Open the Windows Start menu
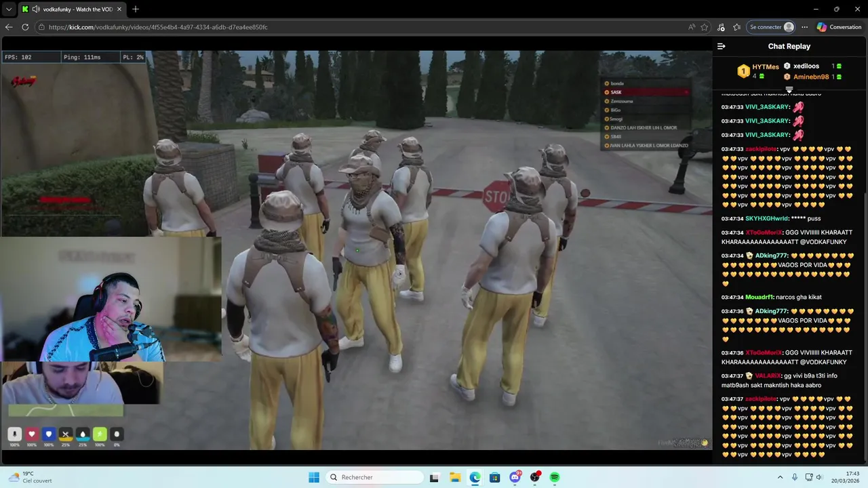The image size is (868, 488). coord(314,477)
